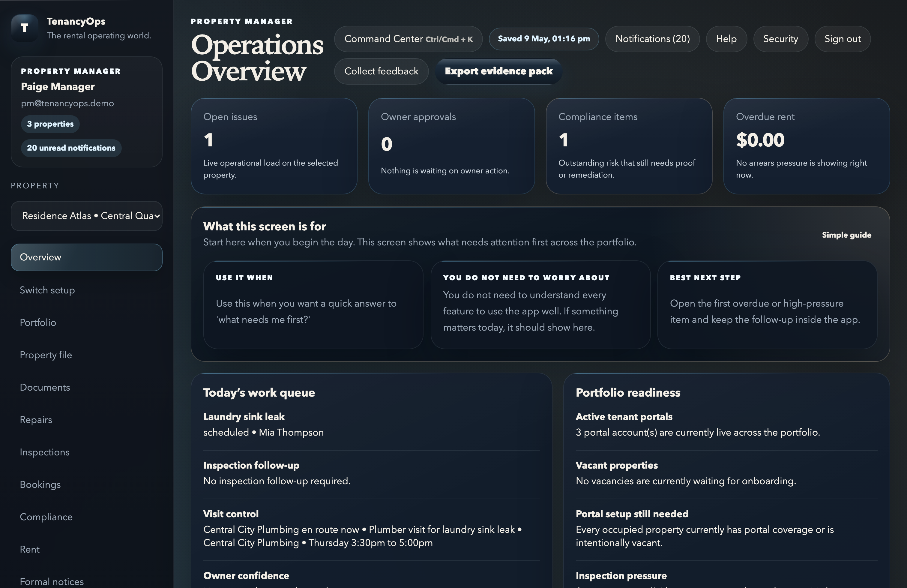Screen dimensions: 907x588
Task: Click Sign out
Action: tap(843, 39)
